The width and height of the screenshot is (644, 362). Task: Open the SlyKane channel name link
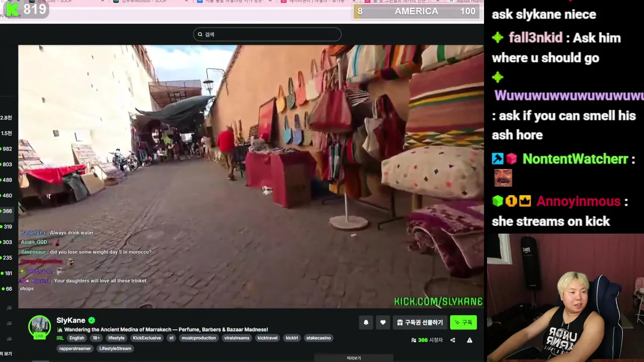coord(71,320)
